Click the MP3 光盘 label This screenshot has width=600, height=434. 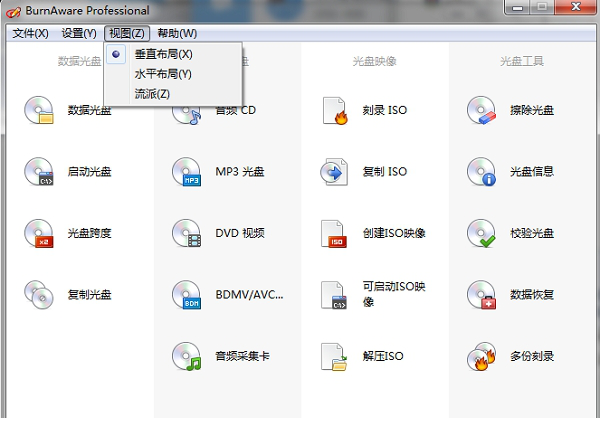240,171
